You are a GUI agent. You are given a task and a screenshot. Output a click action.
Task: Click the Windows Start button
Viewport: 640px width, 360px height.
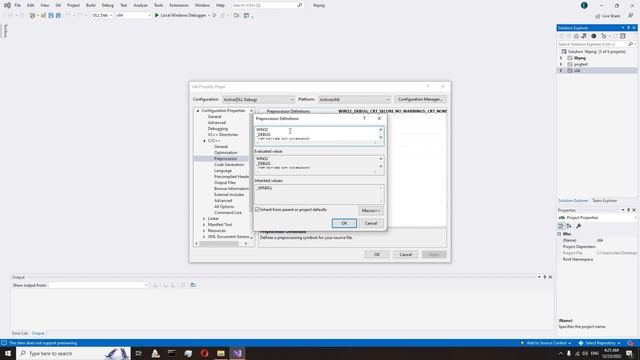coord(8,353)
